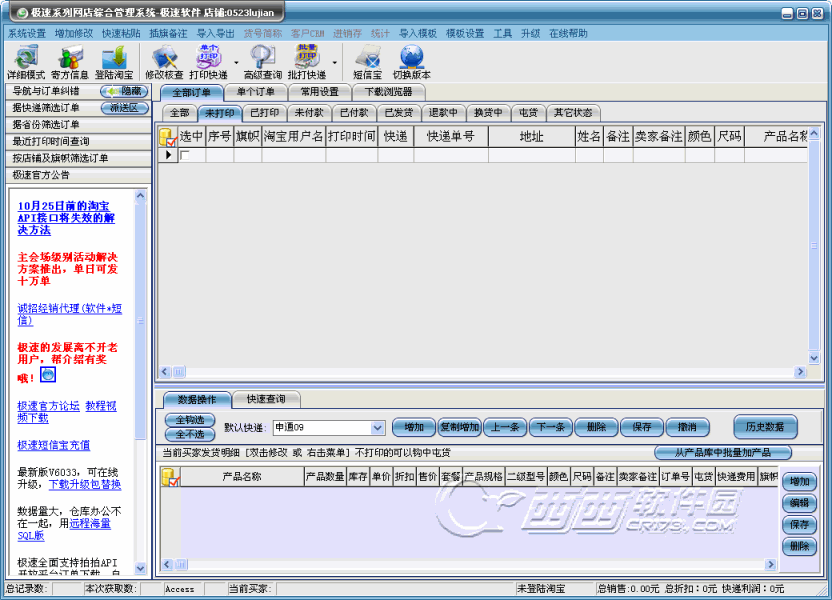Go to the next record with 下一条
832x600 pixels.
click(551, 427)
